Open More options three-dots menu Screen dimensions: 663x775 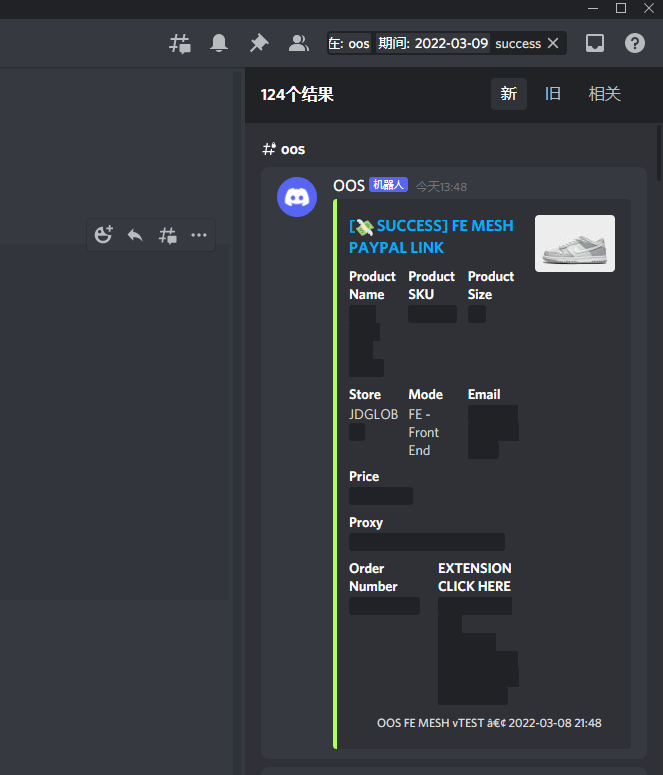coord(199,235)
